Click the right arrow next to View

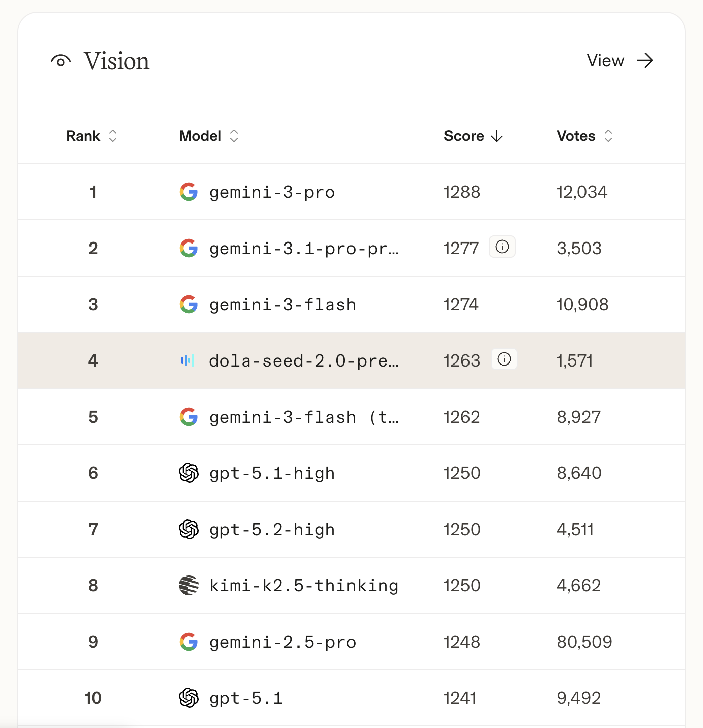(645, 61)
